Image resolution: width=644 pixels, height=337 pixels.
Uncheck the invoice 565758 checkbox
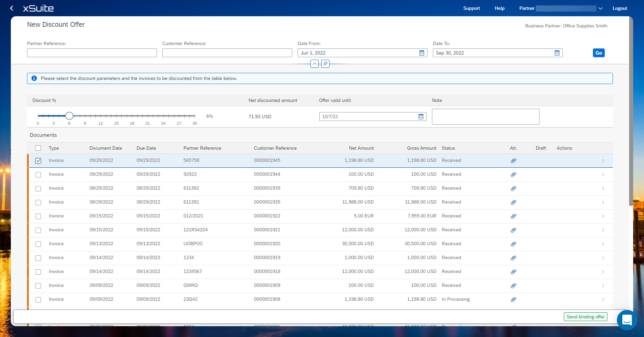[x=38, y=161]
